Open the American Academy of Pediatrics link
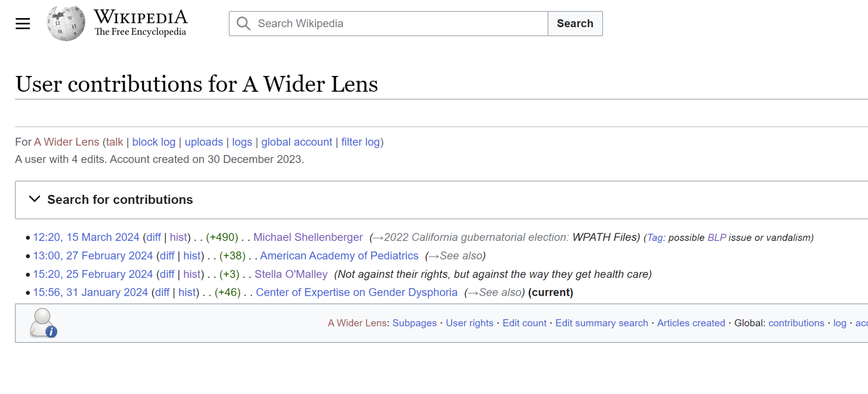 (x=339, y=256)
